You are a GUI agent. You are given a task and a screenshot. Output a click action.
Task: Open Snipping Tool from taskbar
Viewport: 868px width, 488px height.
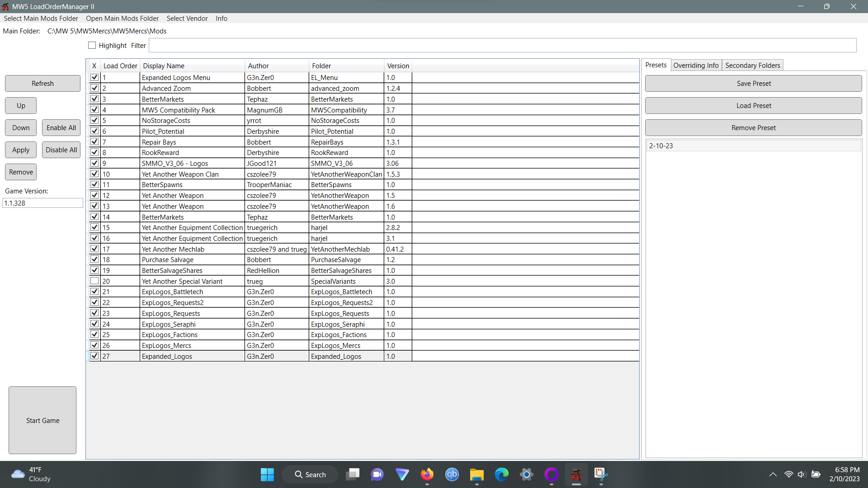(x=601, y=474)
